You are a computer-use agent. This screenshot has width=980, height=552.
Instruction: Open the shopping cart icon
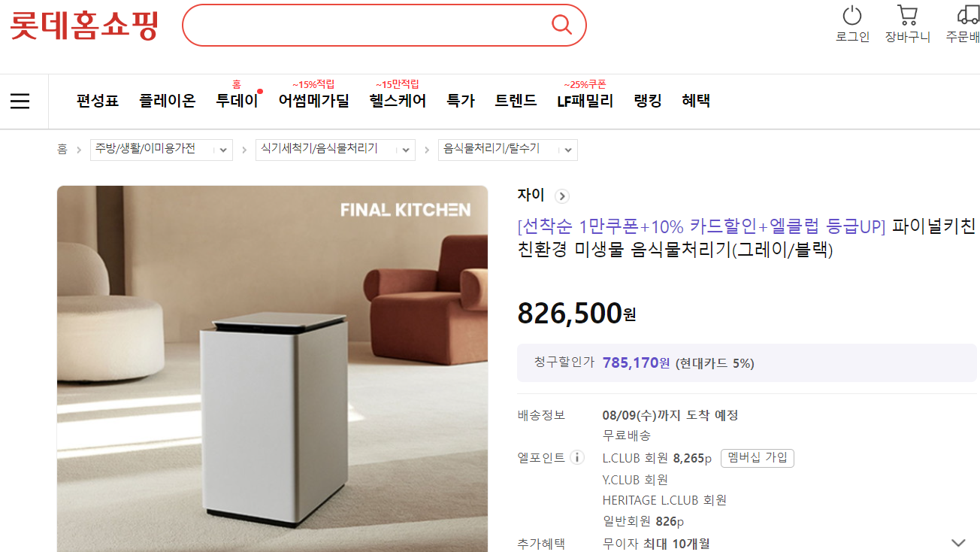point(907,15)
